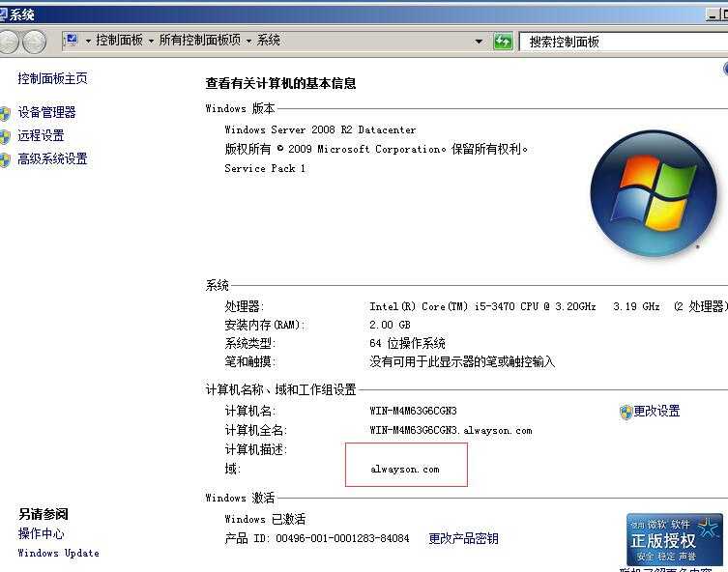Refresh the page with green arrows icon
This screenshot has width=728, height=572.
(503, 42)
